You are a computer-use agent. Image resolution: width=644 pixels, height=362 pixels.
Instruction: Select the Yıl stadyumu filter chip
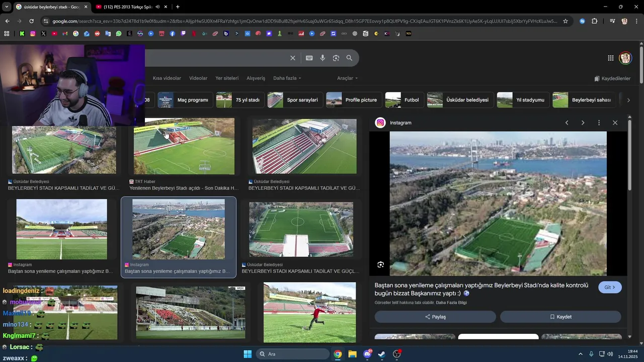tap(523, 100)
